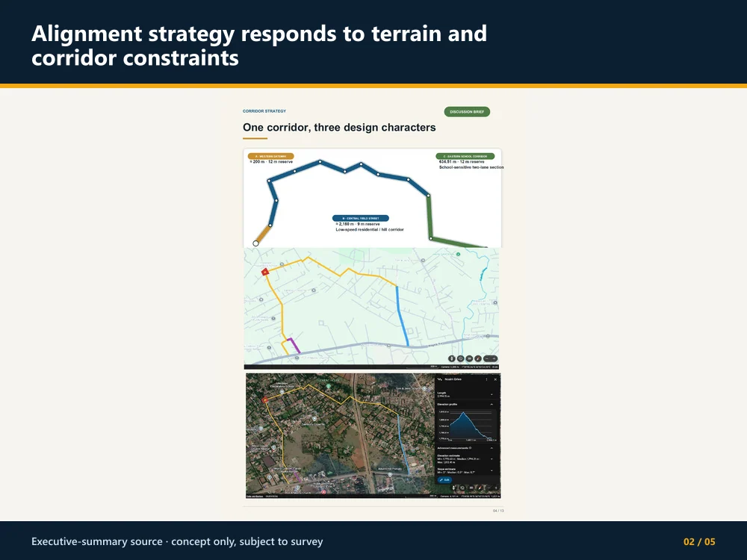Click the green park pin on the street map
The width and height of the screenshot is (747, 560).
[x=459, y=255]
